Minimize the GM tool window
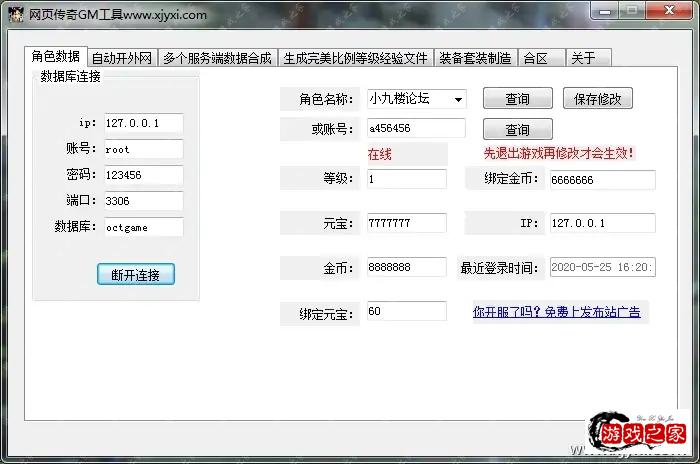Image resolution: width=700 pixels, height=464 pixels. click(604, 11)
